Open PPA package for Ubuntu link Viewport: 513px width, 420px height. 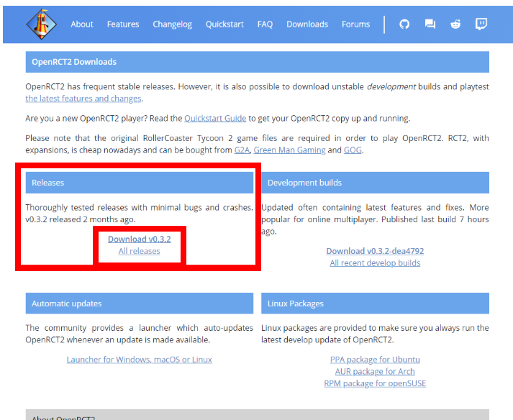pos(375,360)
